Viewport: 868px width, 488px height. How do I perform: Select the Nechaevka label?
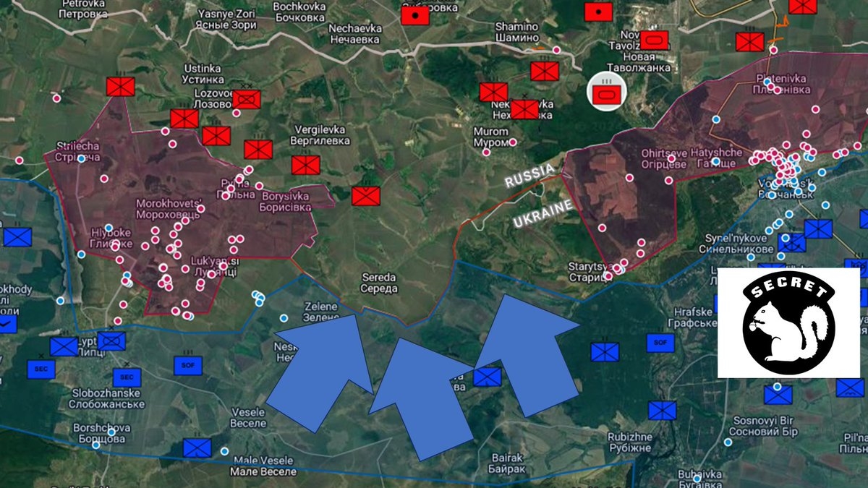(x=354, y=33)
